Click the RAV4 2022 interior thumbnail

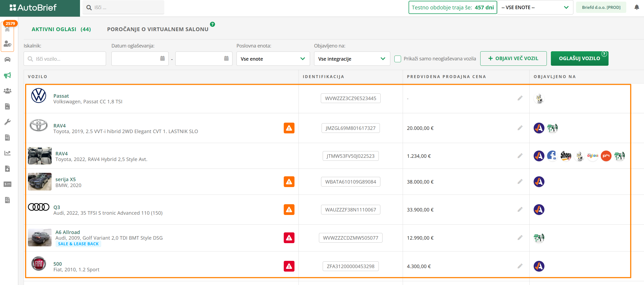[x=40, y=156]
